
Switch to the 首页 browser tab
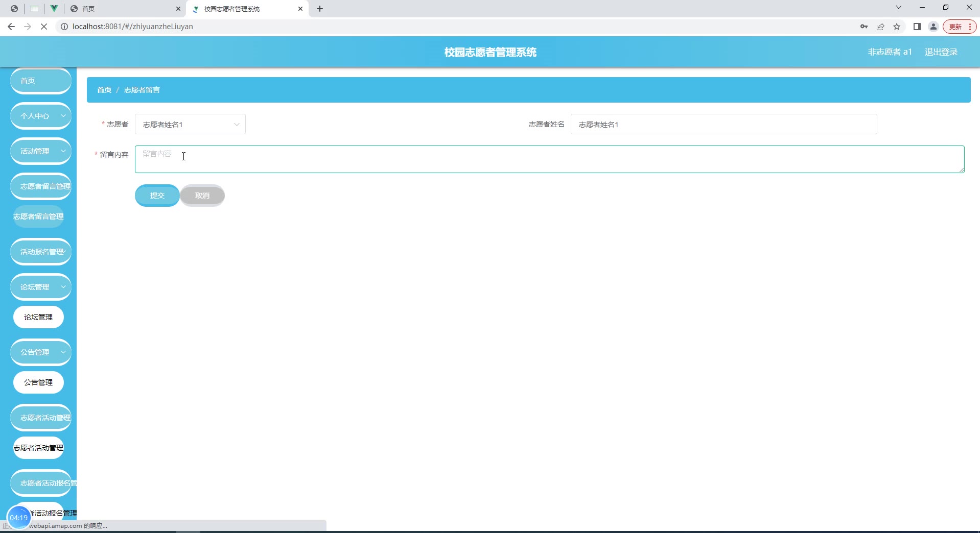[x=125, y=9]
